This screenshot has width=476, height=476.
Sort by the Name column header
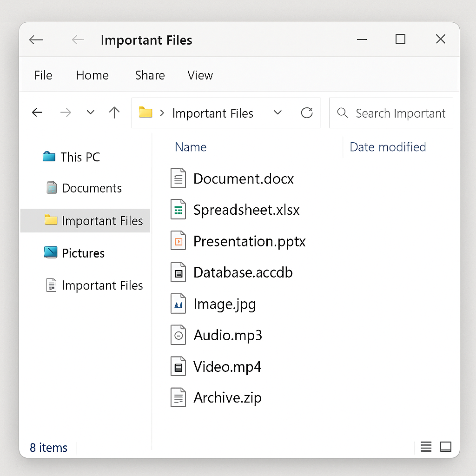pyautogui.click(x=191, y=147)
